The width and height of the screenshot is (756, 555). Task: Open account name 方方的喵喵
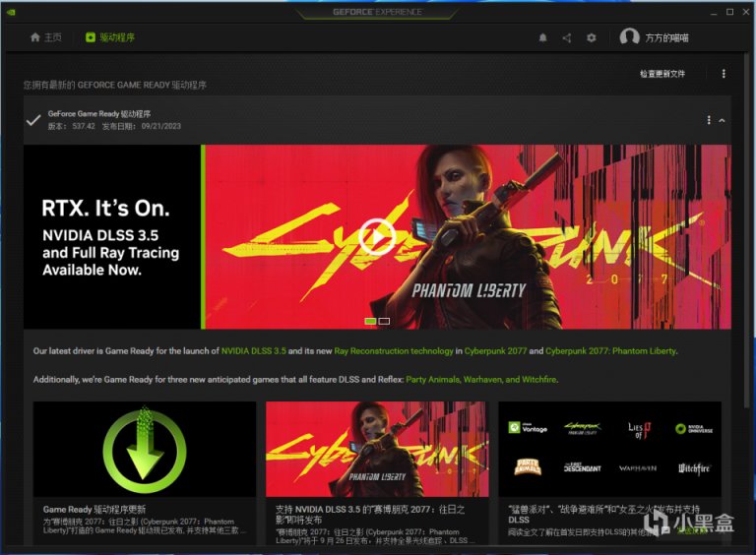tap(666, 37)
